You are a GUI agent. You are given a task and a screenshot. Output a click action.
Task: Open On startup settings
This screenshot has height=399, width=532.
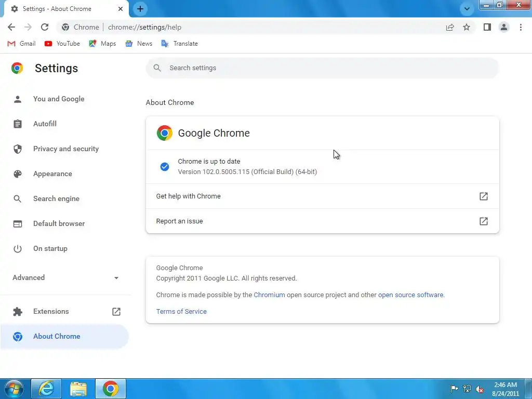click(x=64, y=248)
